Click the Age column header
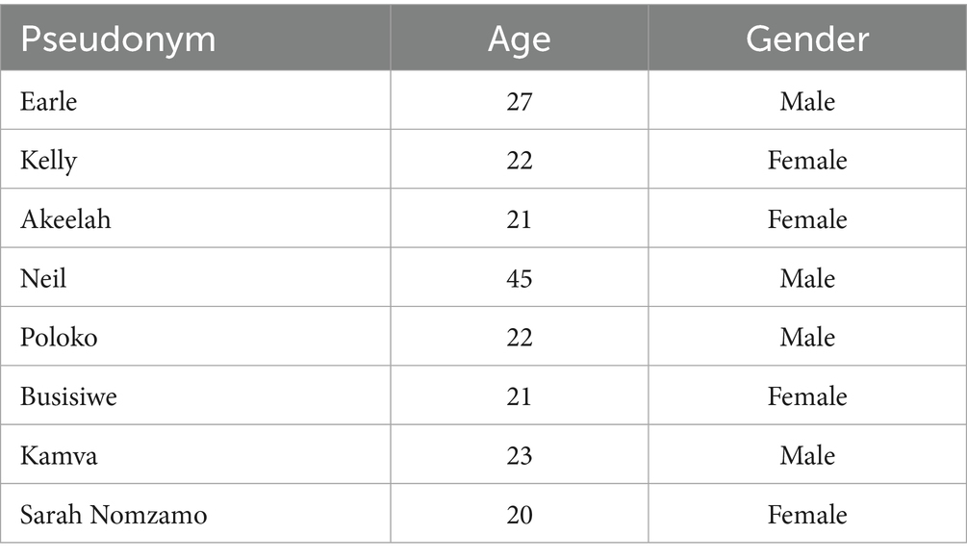The width and height of the screenshot is (967, 560). tap(520, 39)
